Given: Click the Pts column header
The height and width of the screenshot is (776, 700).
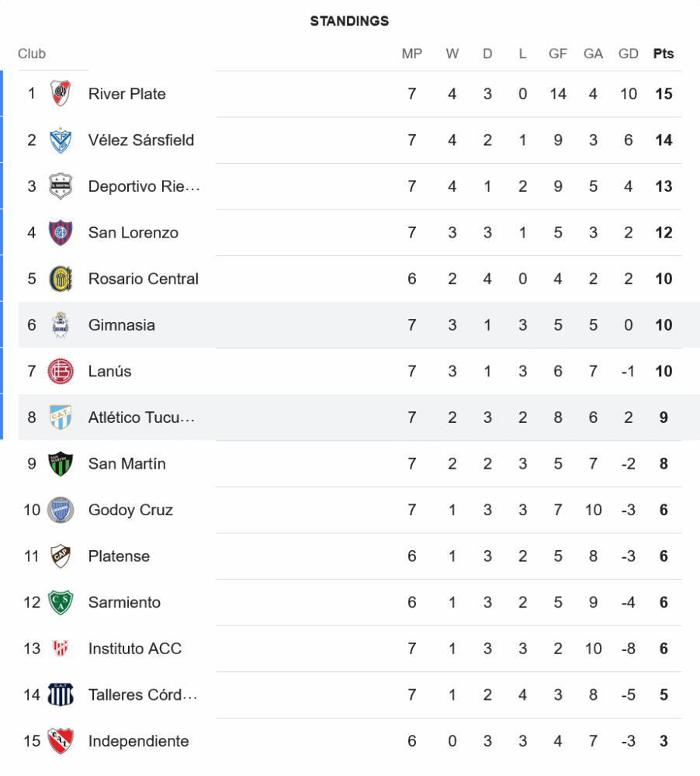Looking at the screenshot, I should click(664, 54).
